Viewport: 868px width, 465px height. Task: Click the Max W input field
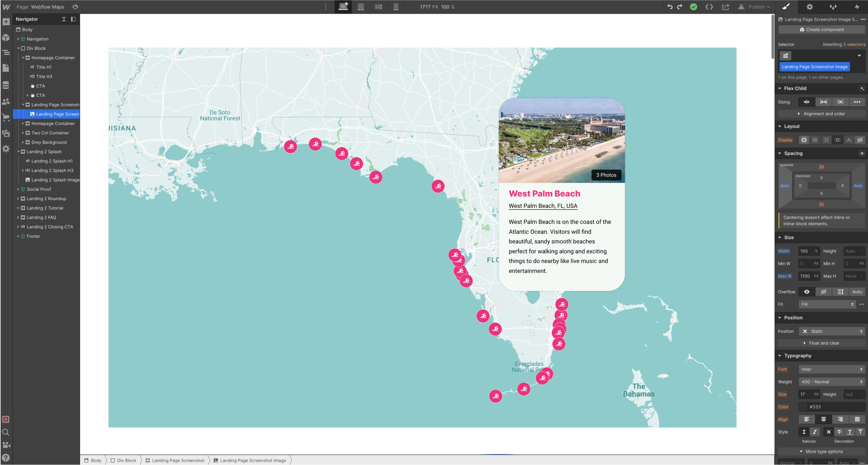pos(809,276)
